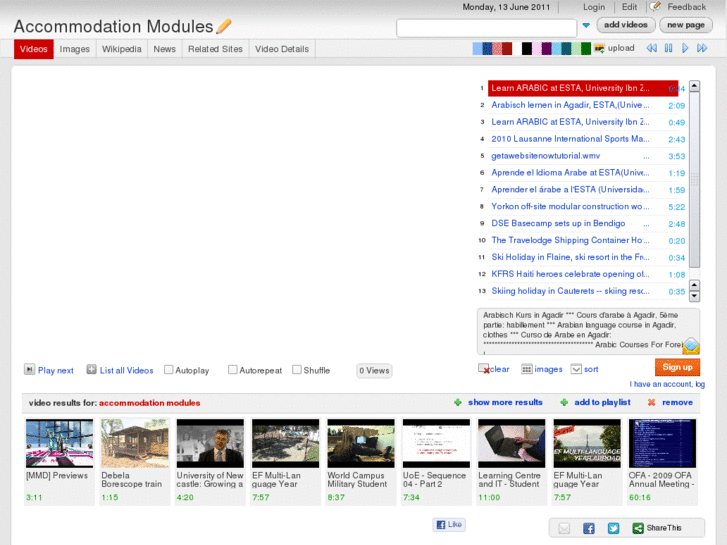Open the Video Details tab
The image size is (727, 545).
(x=282, y=49)
